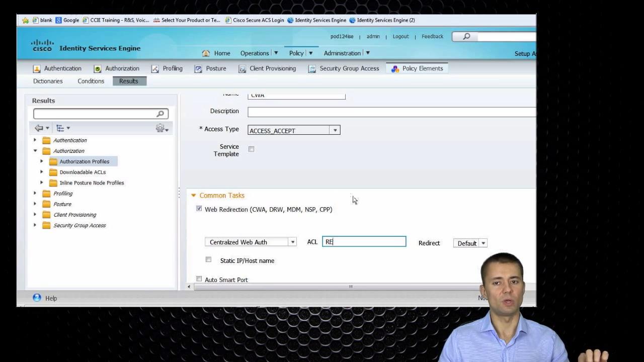The height and width of the screenshot is (362, 644).
Task: Click the Home house icon
Action: tap(206, 53)
